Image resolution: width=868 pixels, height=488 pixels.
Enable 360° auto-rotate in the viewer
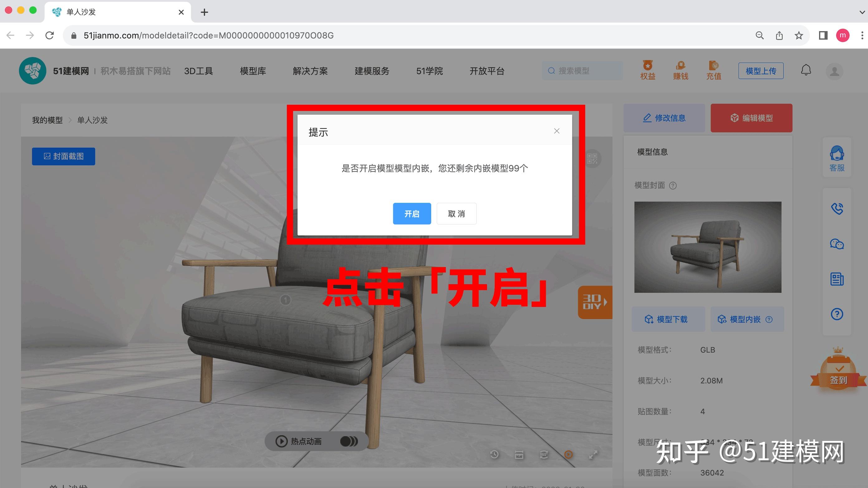[544, 455]
